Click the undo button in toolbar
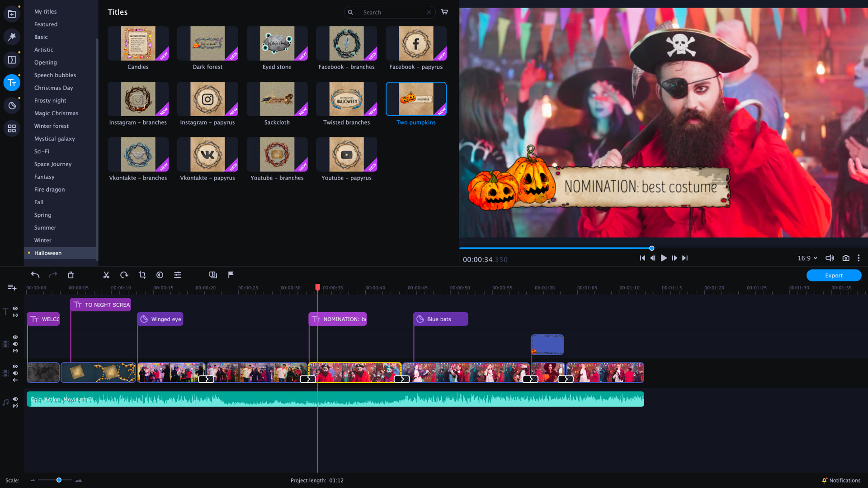This screenshot has height=488, width=868. pyautogui.click(x=35, y=275)
